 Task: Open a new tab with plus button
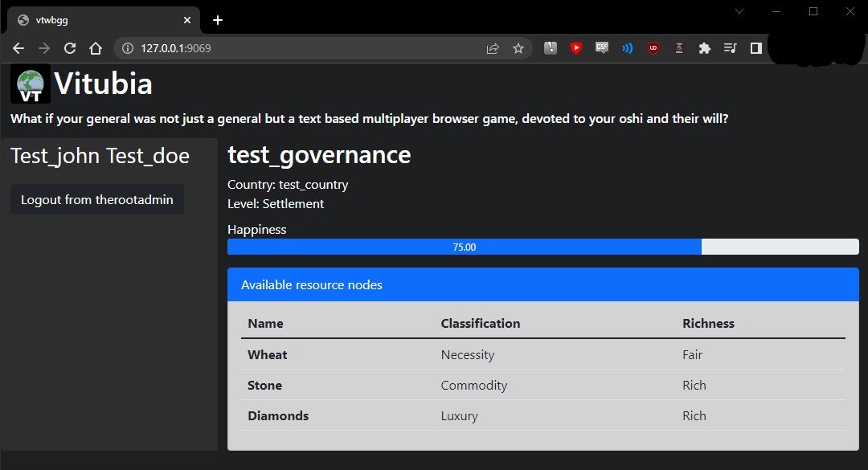click(218, 20)
